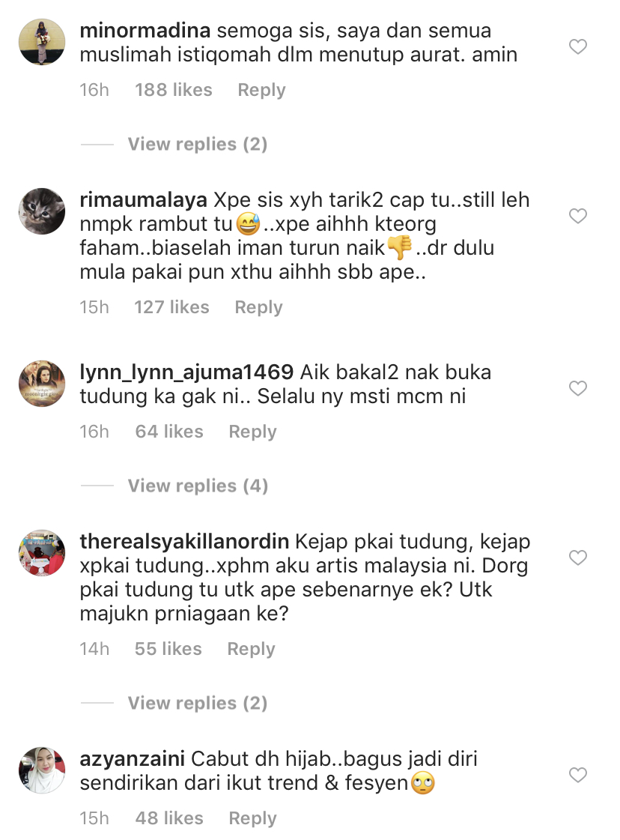View the 55 likes on therealsyakillanordin's comment
This screenshot has height=840, width=620.
pyautogui.click(x=168, y=649)
